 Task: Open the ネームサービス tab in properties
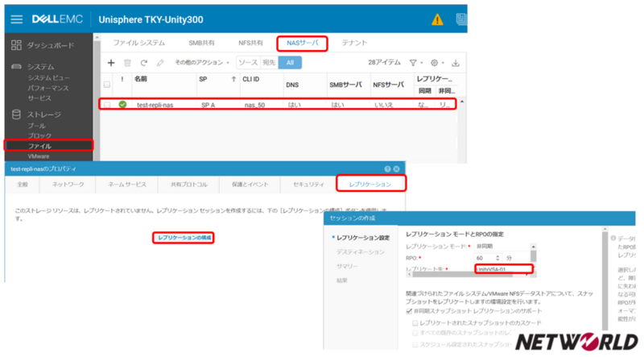coord(127,185)
